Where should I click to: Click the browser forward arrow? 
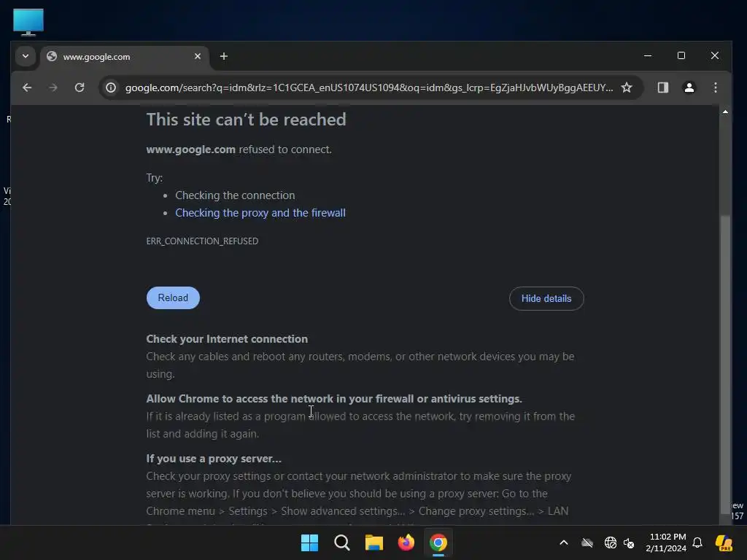point(53,87)
